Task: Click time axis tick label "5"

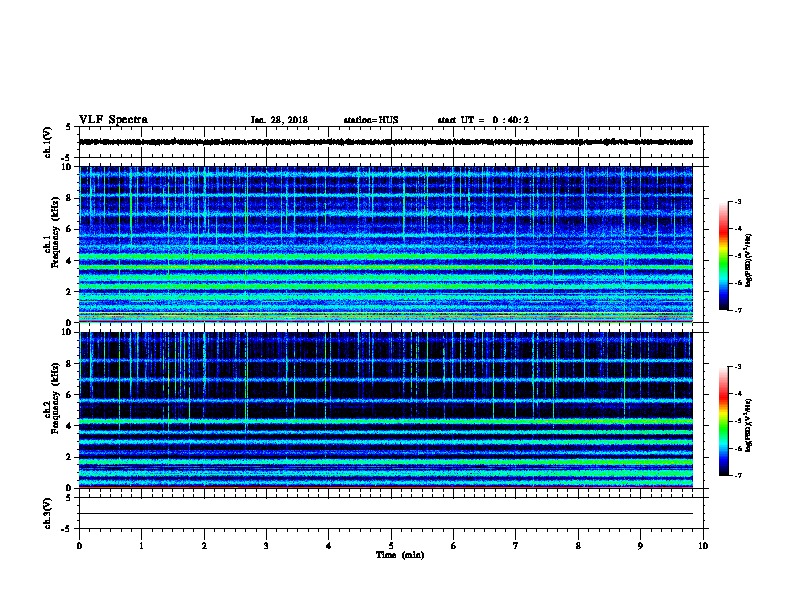Action: [x=391, y=546]
